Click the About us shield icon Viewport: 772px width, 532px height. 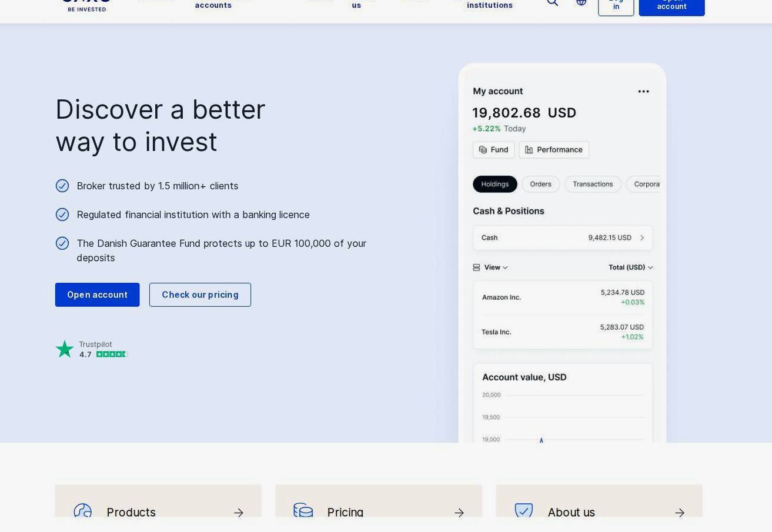[x=524, y=510]
